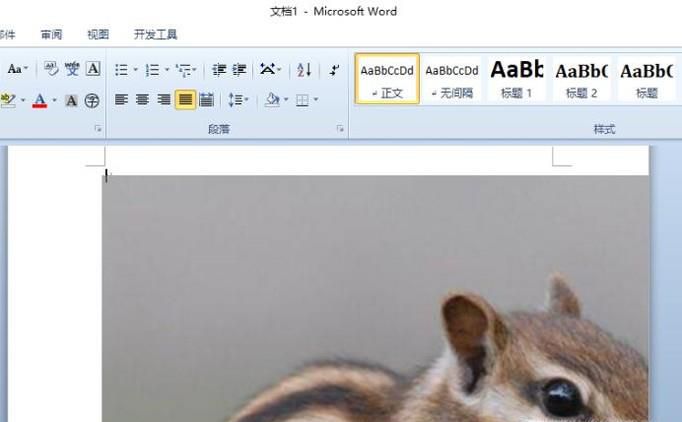Toggle the gray character shading A
This screenshot has width=682, height=422.
tap(71, 100)
